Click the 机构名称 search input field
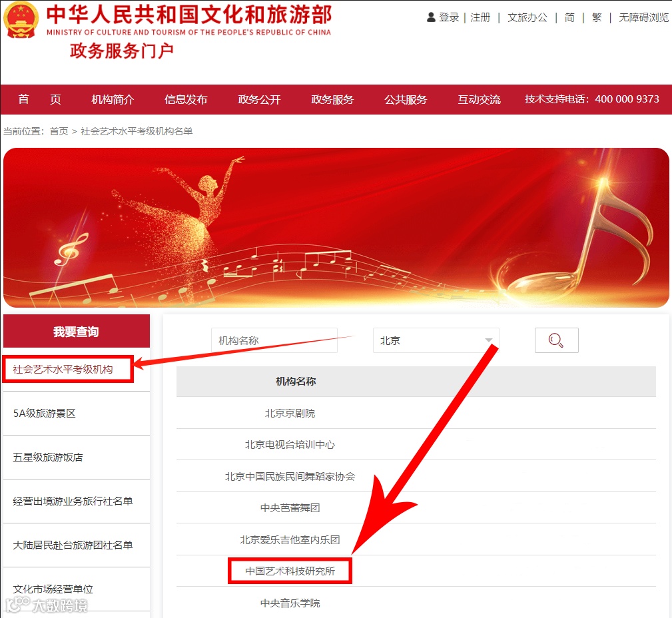672x618 pixels. (274, 340)
